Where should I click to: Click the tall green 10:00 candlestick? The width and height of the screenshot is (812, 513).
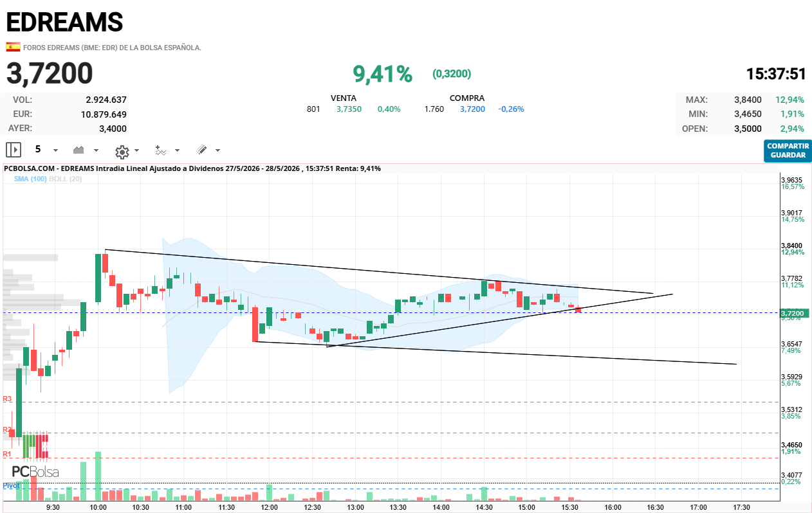coord(98,278)
